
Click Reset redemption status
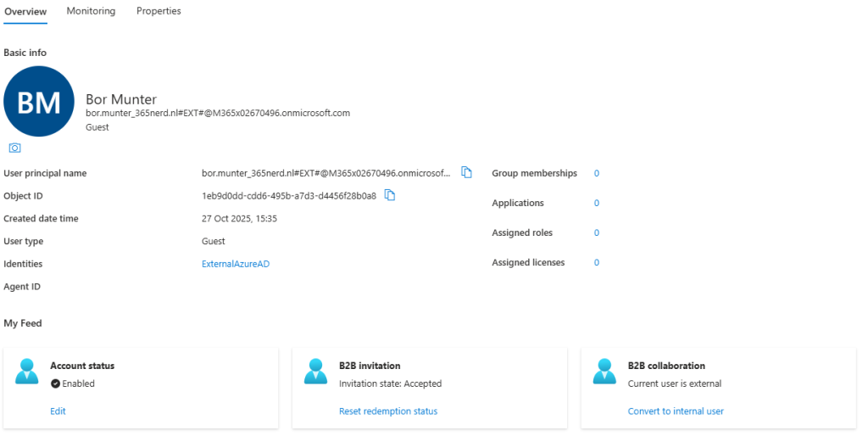[x=388, y=411]
